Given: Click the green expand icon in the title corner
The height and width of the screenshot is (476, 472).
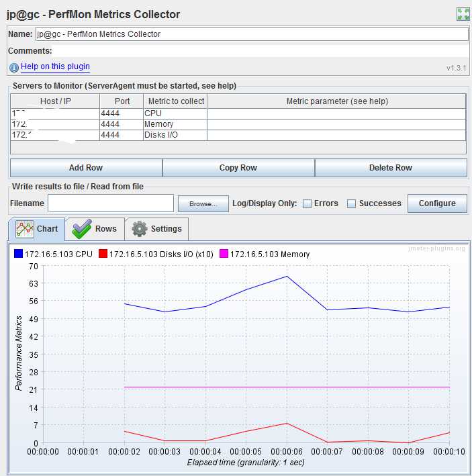Looking at the screenshot, I should click(463, 14).
